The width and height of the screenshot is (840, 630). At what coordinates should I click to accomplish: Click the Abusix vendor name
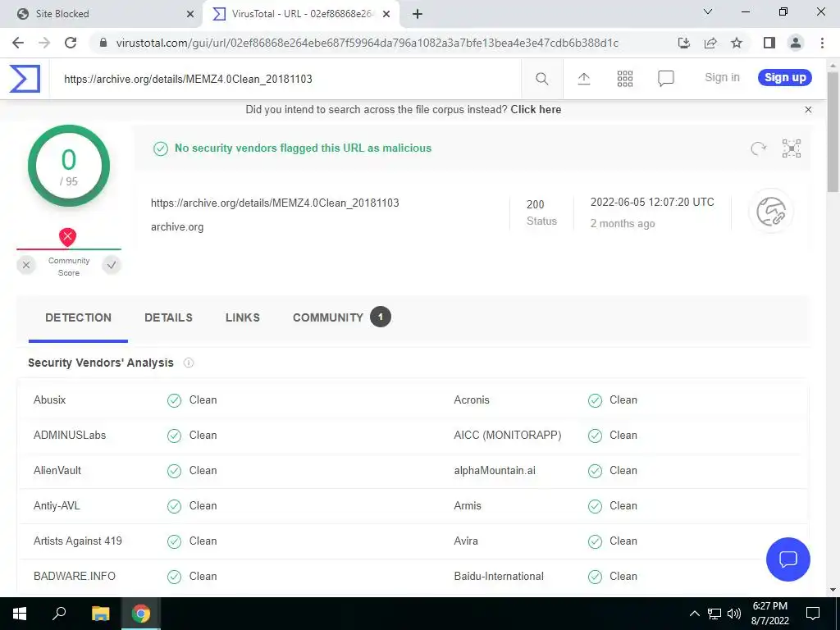click(50, 400)
